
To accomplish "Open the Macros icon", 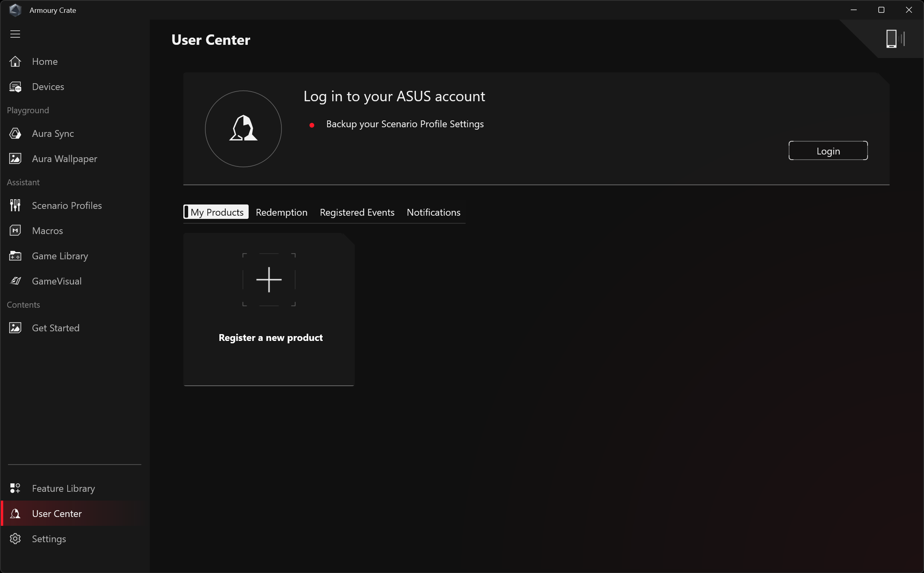I will [x=15, y=231].
